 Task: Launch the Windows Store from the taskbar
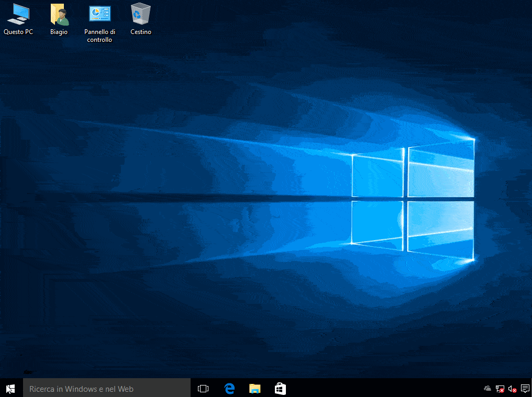(280, 389)
